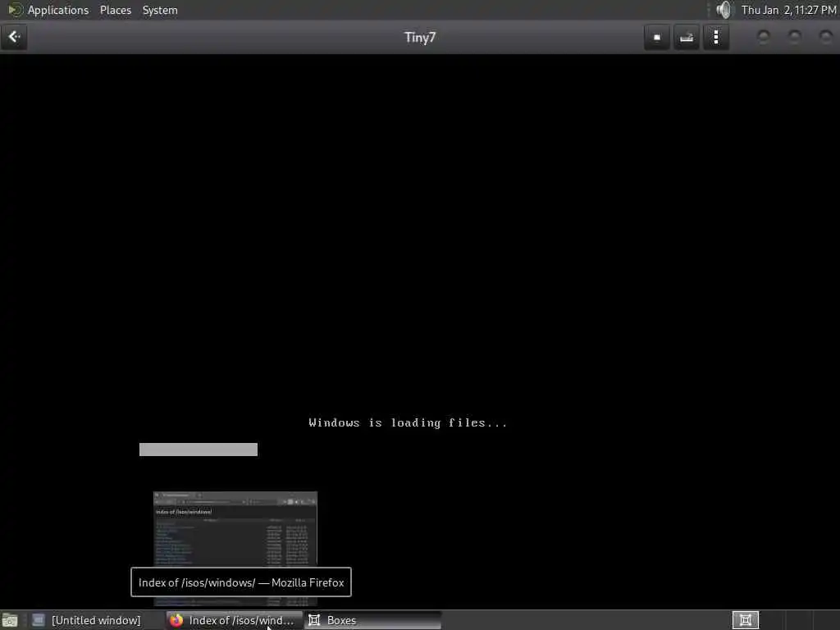Open the System menu
Viewport: 840px width, 630px height.
pyautogui.click(x=160, y=10)
